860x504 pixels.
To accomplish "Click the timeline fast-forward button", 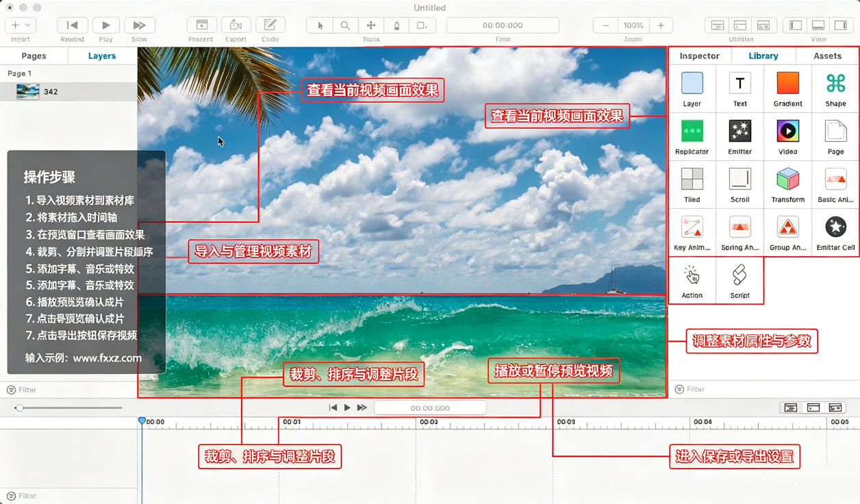I will 362,407.
